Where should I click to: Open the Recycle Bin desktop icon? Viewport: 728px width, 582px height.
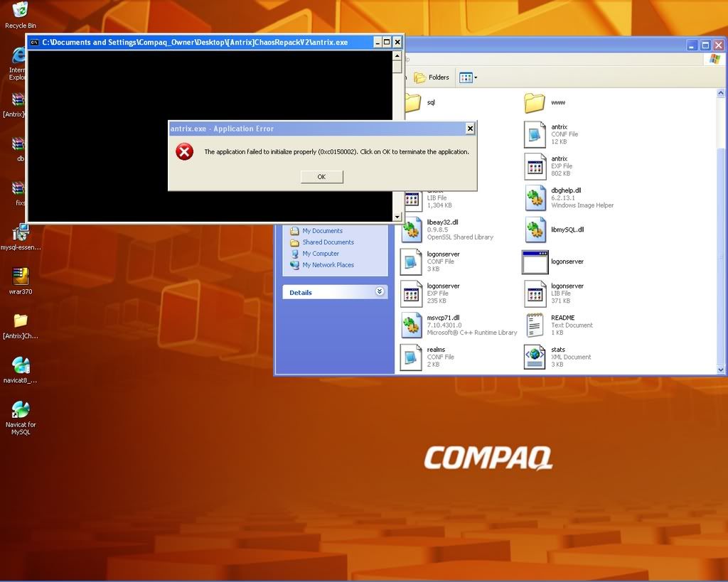(21, 11)
